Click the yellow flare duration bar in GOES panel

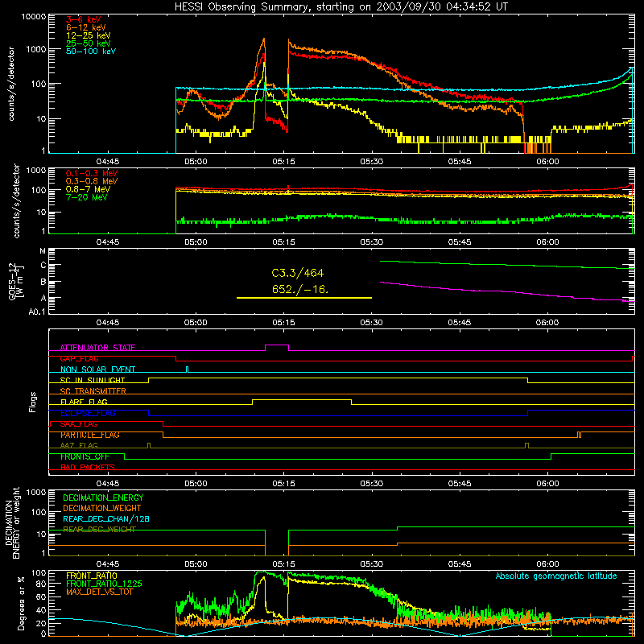pos(304,298)
